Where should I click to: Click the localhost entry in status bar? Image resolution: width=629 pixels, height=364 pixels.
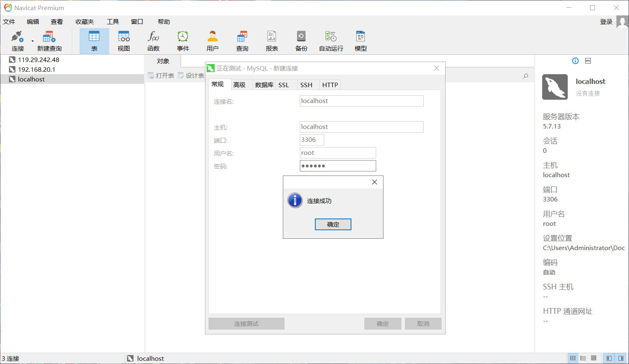pos(146,358)
